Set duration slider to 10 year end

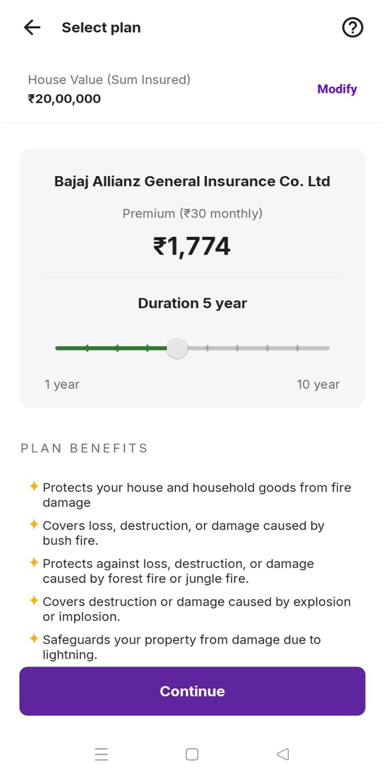(327, 348)
